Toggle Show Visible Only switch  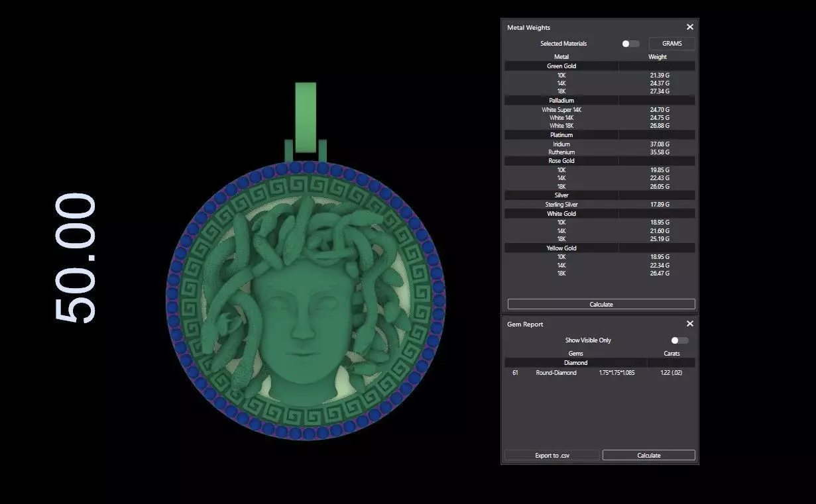click(679, 340)
